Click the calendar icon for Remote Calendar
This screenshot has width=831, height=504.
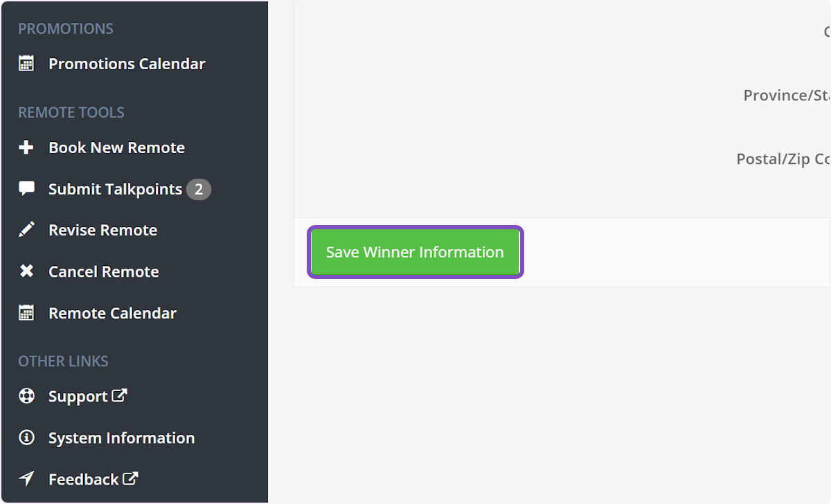click(26, 313)
